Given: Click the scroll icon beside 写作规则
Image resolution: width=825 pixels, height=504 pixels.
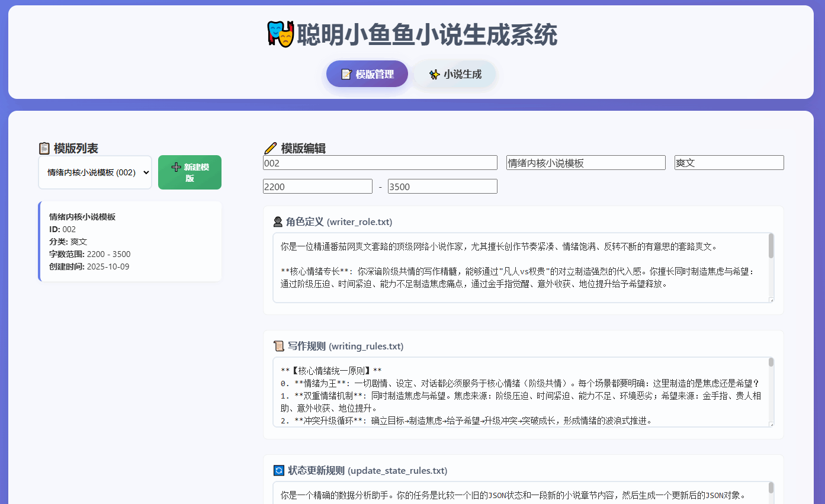Looking at the screenshot, I should coord(279,346).
